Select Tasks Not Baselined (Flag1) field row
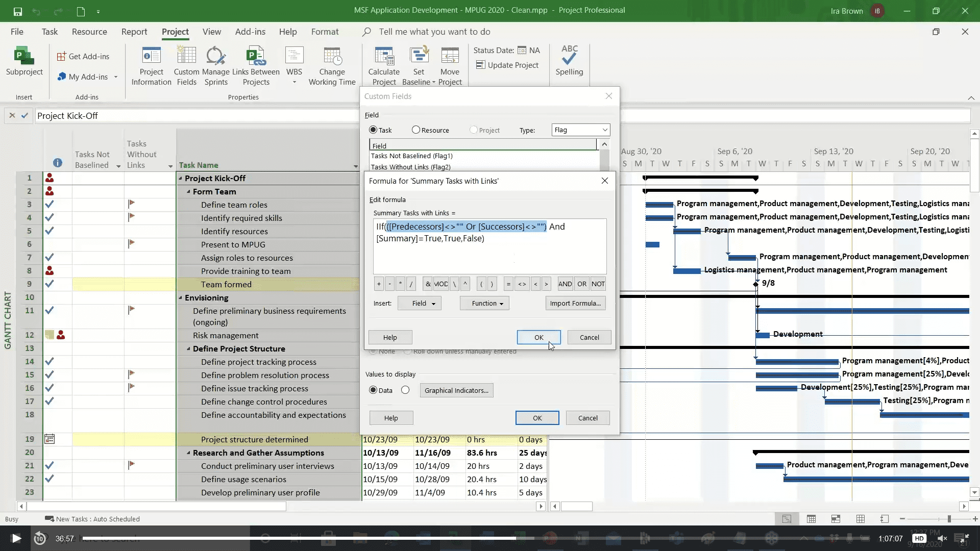This screenshot has height=551, width=980. click(x=484, y=156)
